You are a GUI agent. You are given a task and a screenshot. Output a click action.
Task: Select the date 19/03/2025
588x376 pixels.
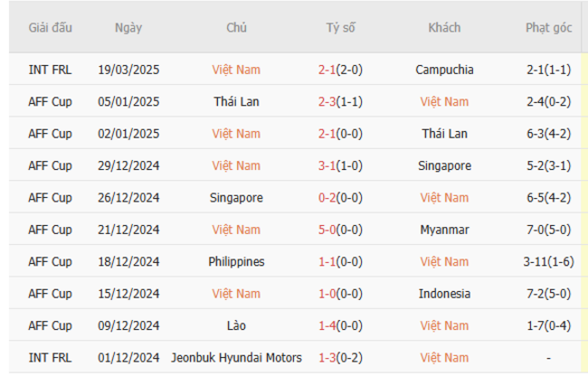pyautogui.click(x=128, y=70)
